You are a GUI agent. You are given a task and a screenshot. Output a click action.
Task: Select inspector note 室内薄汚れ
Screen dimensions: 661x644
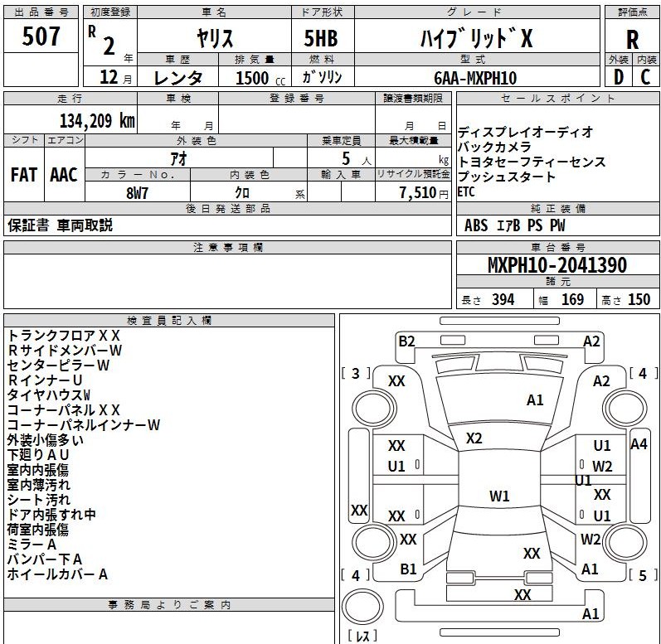(x=38, y=485)
